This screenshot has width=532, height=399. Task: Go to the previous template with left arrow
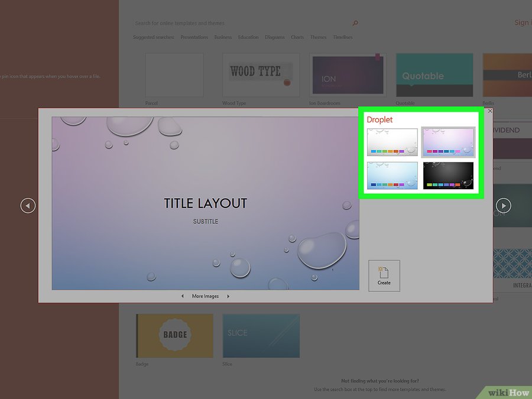pos(28,206)
